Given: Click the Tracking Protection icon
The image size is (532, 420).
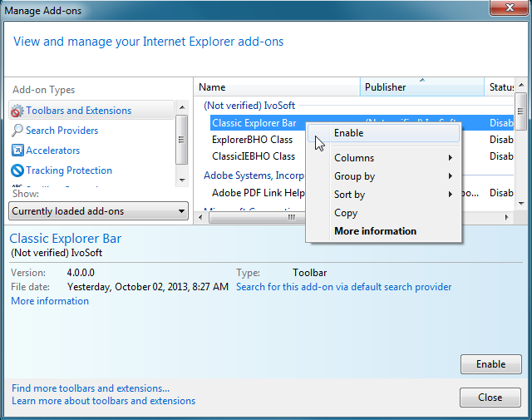Looking at the screenshot, I should point(17,170).
